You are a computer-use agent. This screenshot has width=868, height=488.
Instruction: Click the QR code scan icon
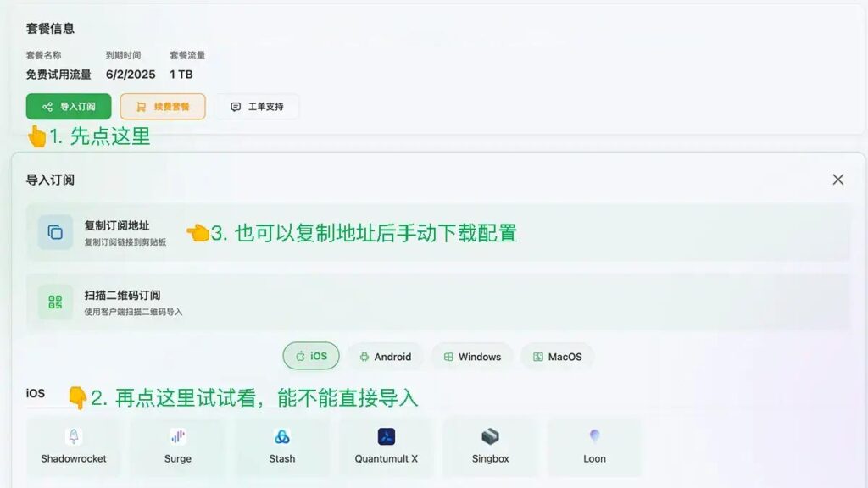[x=55, y=302]
